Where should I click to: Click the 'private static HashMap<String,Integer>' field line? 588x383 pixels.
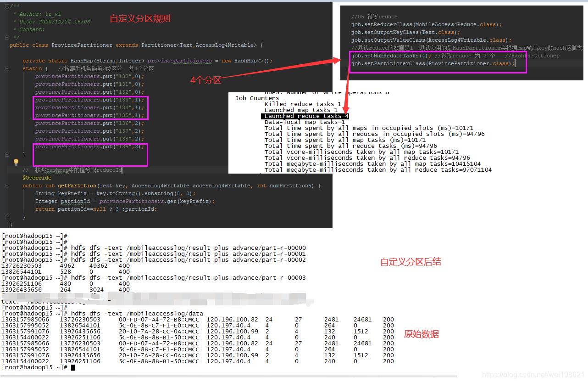(147, 61)
